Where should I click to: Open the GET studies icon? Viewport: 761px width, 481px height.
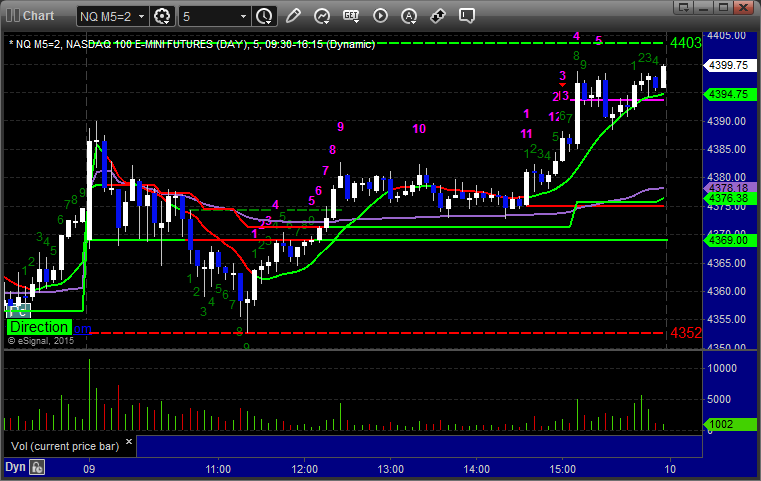click(351, 16)
